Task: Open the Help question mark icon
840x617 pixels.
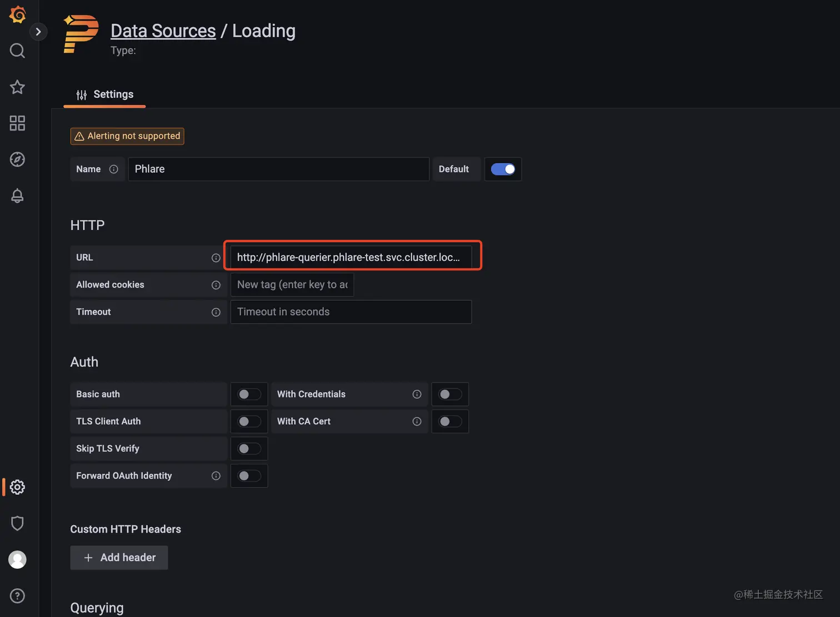Action: [17, 595]
